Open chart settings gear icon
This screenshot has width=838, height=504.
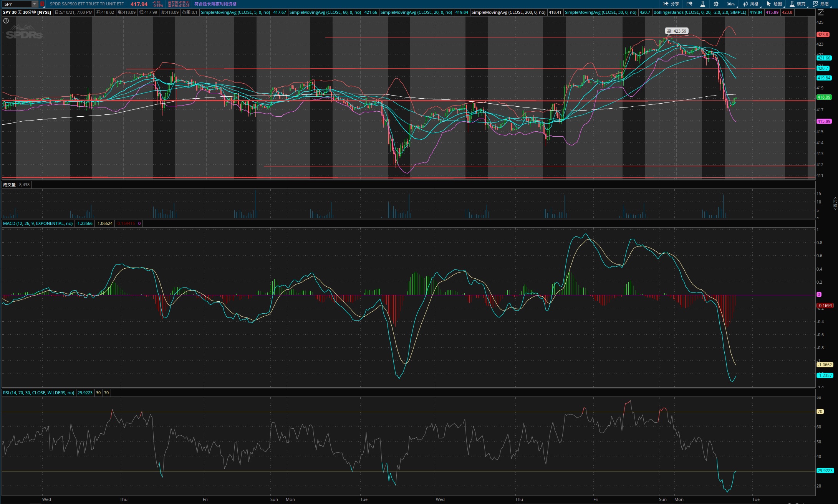pos(716,4)
